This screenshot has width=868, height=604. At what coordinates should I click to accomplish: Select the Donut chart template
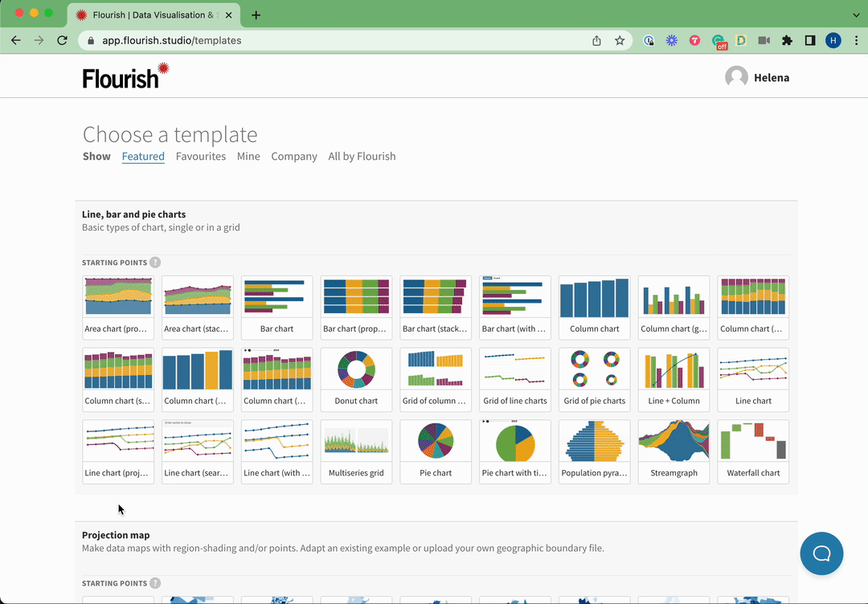(356, 378)
